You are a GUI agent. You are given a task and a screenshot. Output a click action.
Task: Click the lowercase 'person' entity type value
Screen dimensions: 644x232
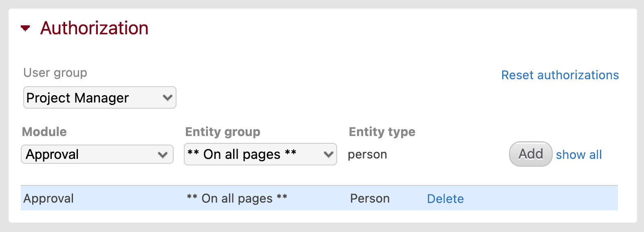click(367, 154)
